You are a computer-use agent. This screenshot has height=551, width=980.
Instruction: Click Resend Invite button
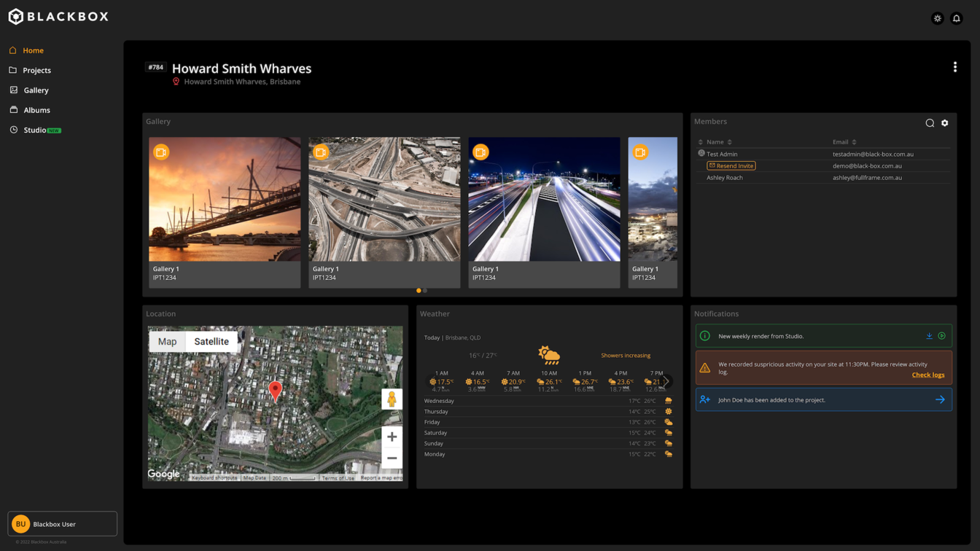tap(731, 165)
